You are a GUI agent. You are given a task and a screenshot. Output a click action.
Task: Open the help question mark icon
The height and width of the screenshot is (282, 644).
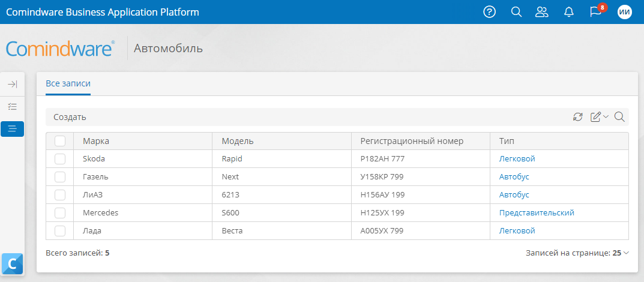[489, 12]
